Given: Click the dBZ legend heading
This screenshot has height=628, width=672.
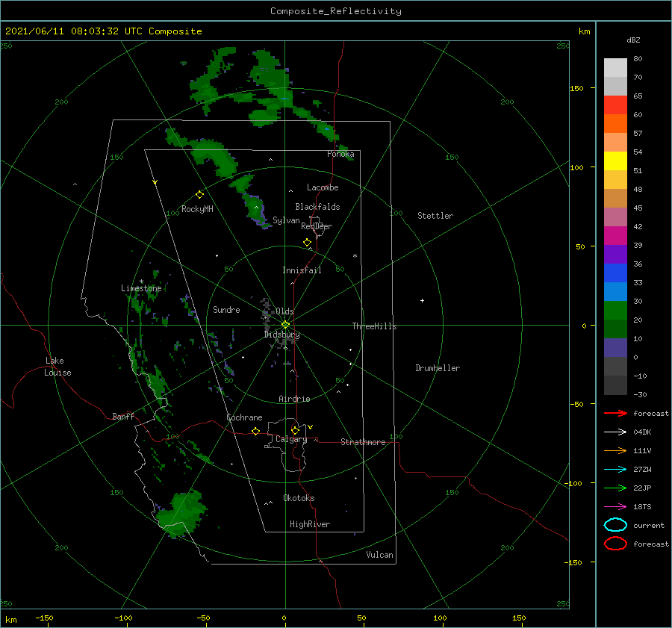Looking at the screenshot, I should [x=633, y=40].
